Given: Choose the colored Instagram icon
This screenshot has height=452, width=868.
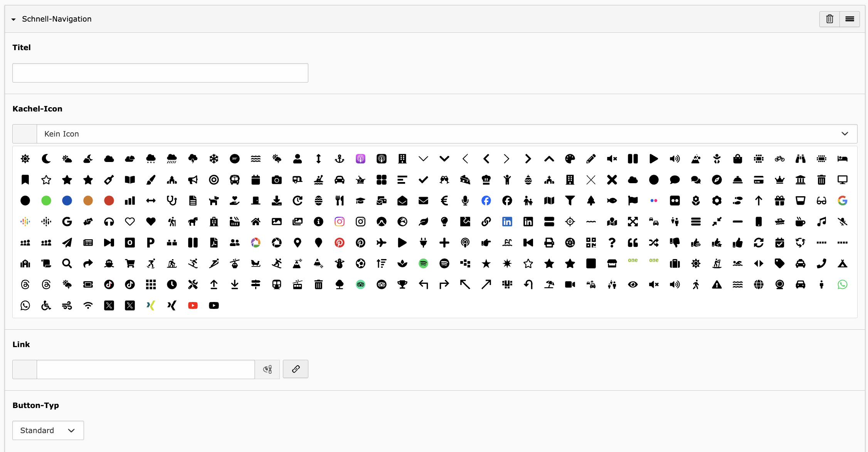Looking at the screenshot, I should click(339, 221).
